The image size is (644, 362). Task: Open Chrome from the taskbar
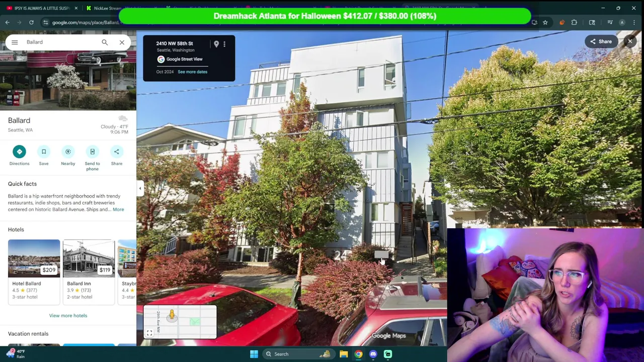pyautogui.click(x=358, y=354)
